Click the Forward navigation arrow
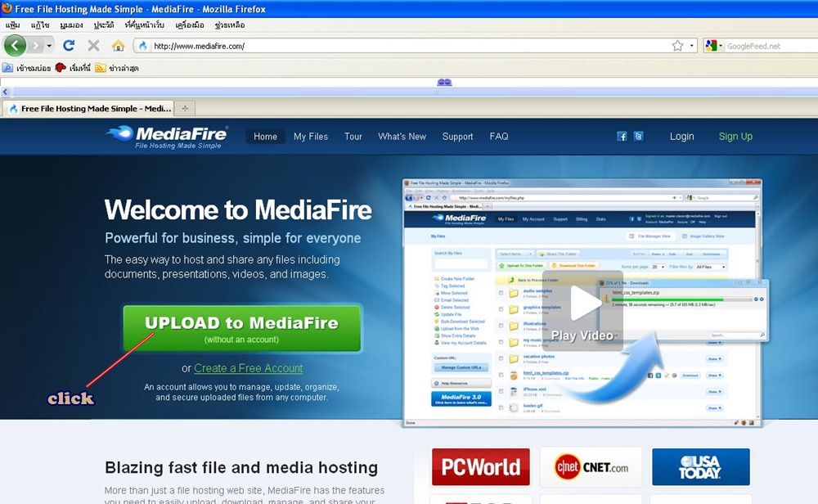This screenshot has height=504, width=818. pos(35,46)
